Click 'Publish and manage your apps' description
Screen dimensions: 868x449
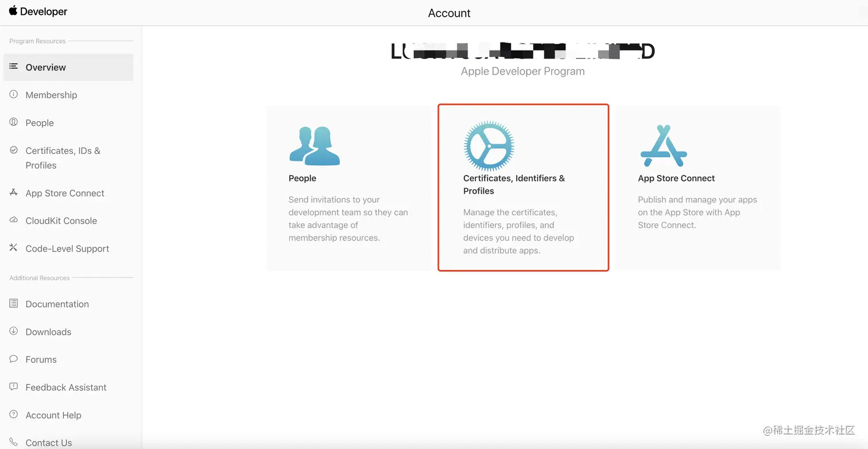pyautogui.click(x=697, y=212)
